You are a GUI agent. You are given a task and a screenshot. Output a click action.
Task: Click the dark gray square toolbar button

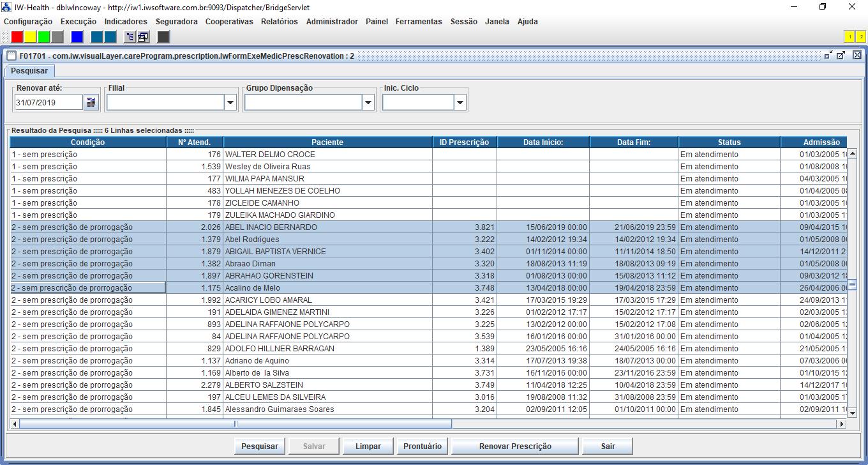pyautogui.click(x=163, y=37)
